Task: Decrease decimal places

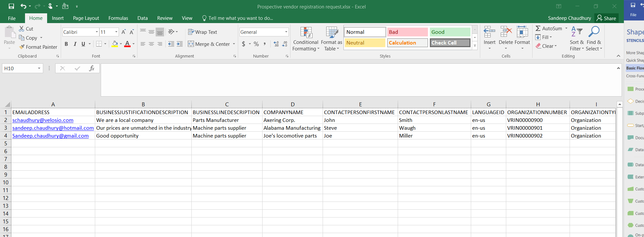Action: [285, 44]
